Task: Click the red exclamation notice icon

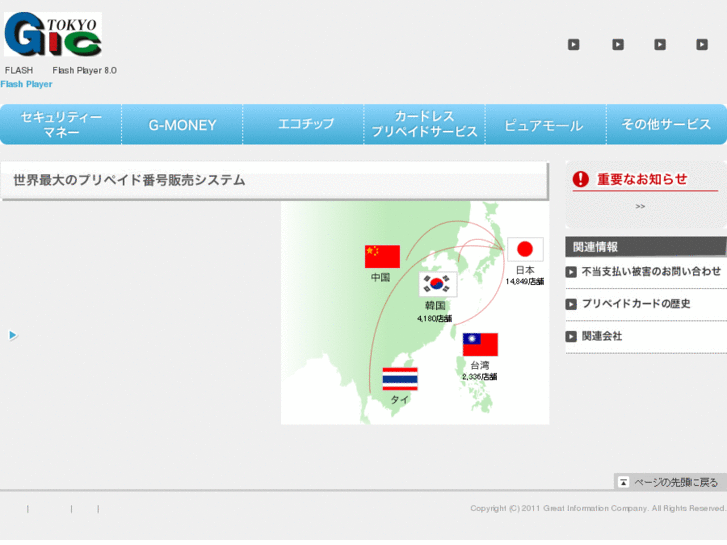Action: tap(580, 179)
